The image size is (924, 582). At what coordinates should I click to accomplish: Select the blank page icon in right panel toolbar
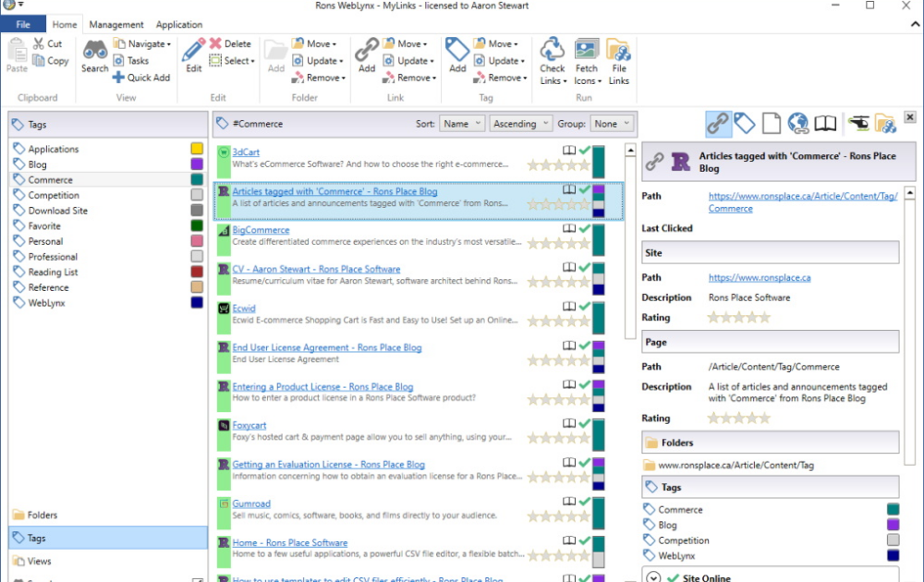click(x=771, y=124)
